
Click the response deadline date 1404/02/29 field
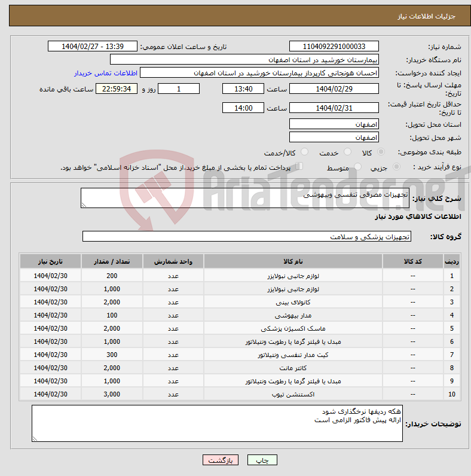pyautogui.click(x=334, y=89)
